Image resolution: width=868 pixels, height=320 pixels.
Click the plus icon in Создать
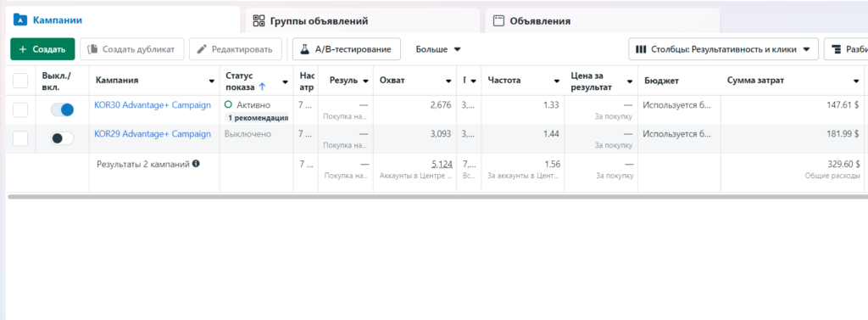click(23, 49)
